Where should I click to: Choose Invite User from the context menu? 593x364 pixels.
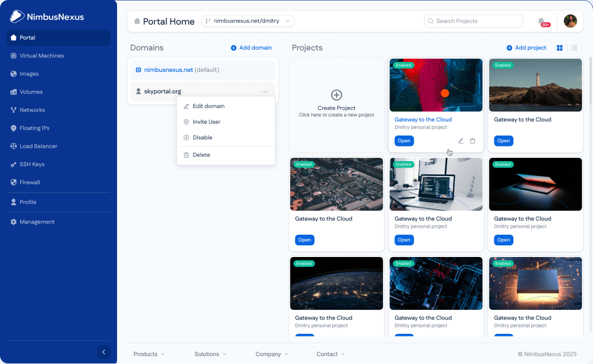pyautogui.click(x=206, y=122)
